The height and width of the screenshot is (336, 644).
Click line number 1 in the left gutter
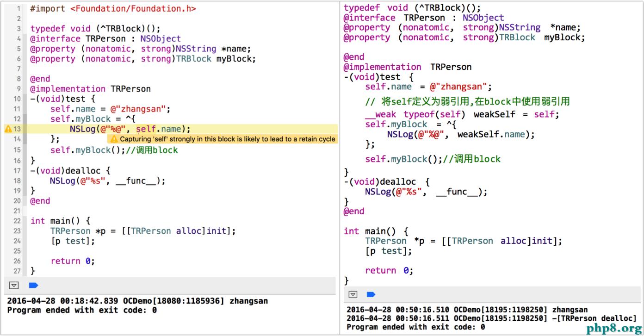19,9
